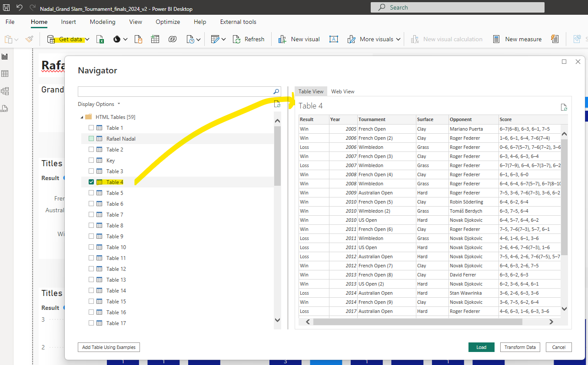Click the Excel workbook import icon
The height and width of the screenshot is (365, 588).
pos(100,39)
